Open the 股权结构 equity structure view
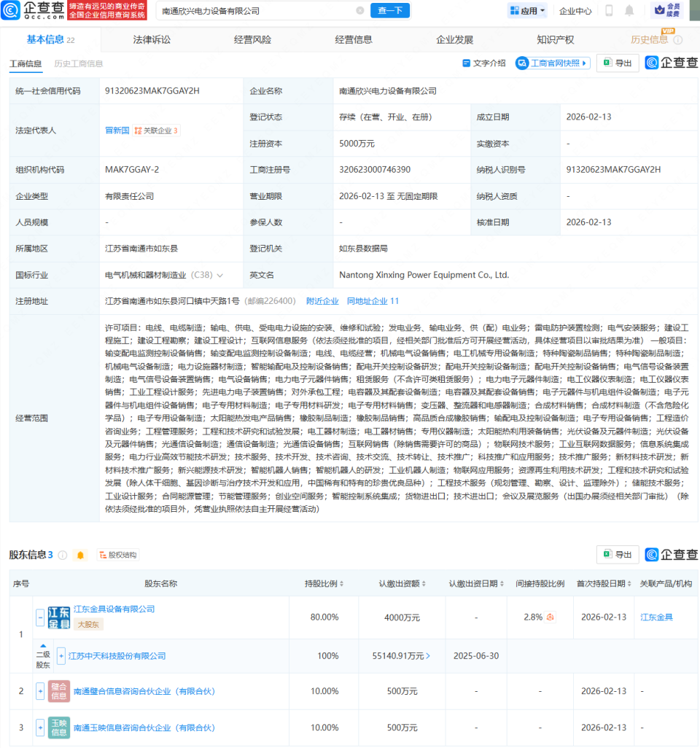The height and width of the screenshot is (748, 700). [x=117, y=554]
